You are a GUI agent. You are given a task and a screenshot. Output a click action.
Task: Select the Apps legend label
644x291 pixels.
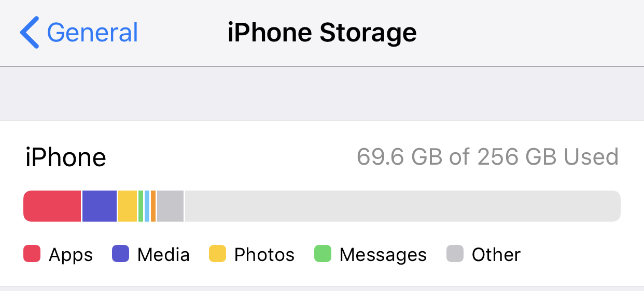point(71,255)
